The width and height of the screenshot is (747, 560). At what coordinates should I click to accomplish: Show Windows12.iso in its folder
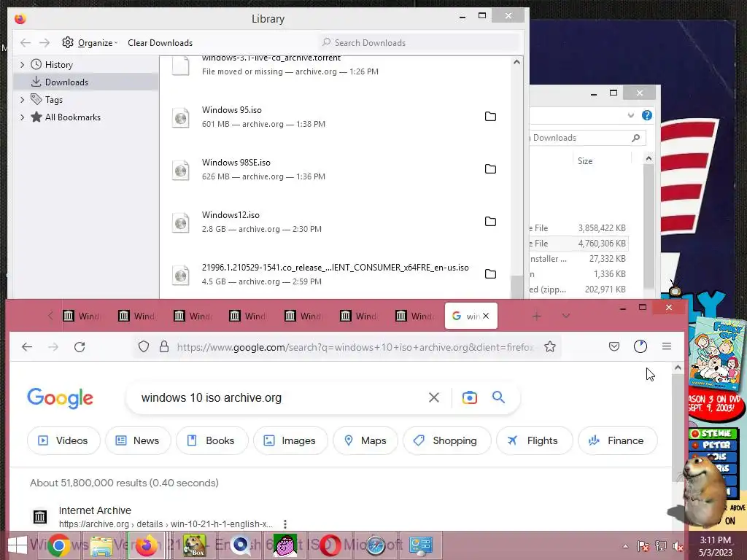pyautogui.click(x=490, y=222)
